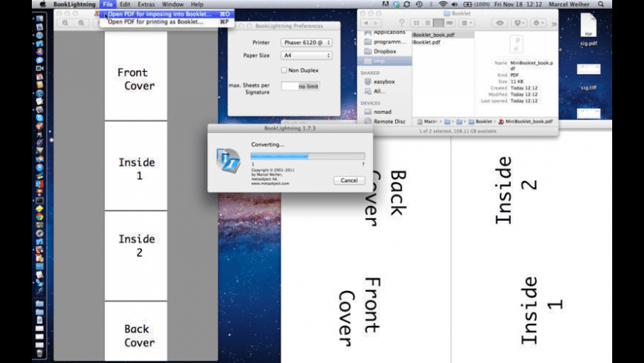Click the zoom in magnifier in the PDF viewer
The height and width of the screenshot is (363, 644).
pyautogui.click(x=81, y=23)
